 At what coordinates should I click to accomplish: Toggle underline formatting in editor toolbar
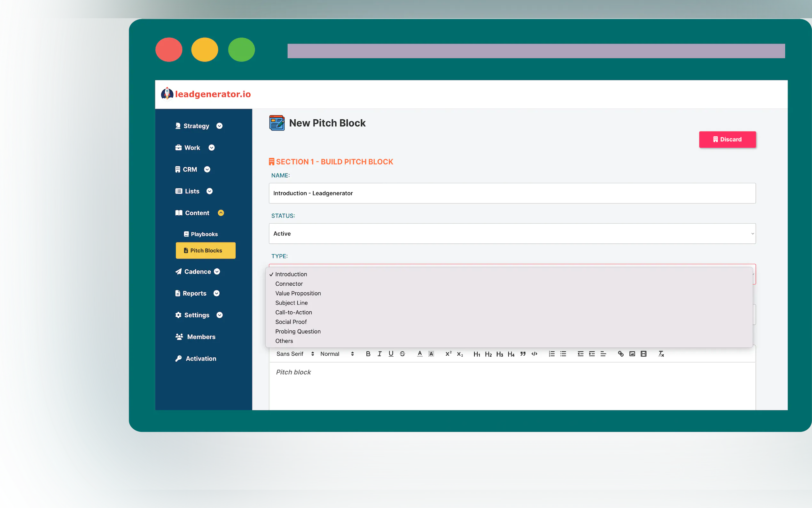click(391, 354)
